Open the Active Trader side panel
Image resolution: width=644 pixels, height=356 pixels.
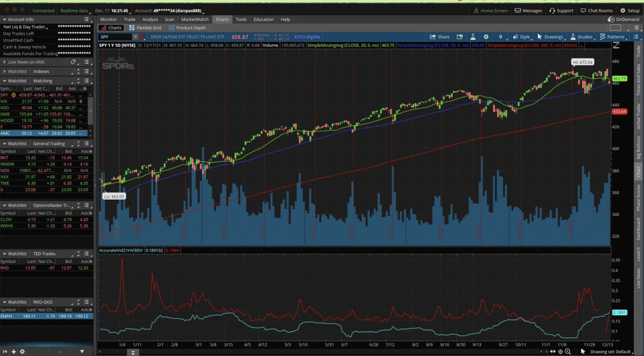click(638, 116)
